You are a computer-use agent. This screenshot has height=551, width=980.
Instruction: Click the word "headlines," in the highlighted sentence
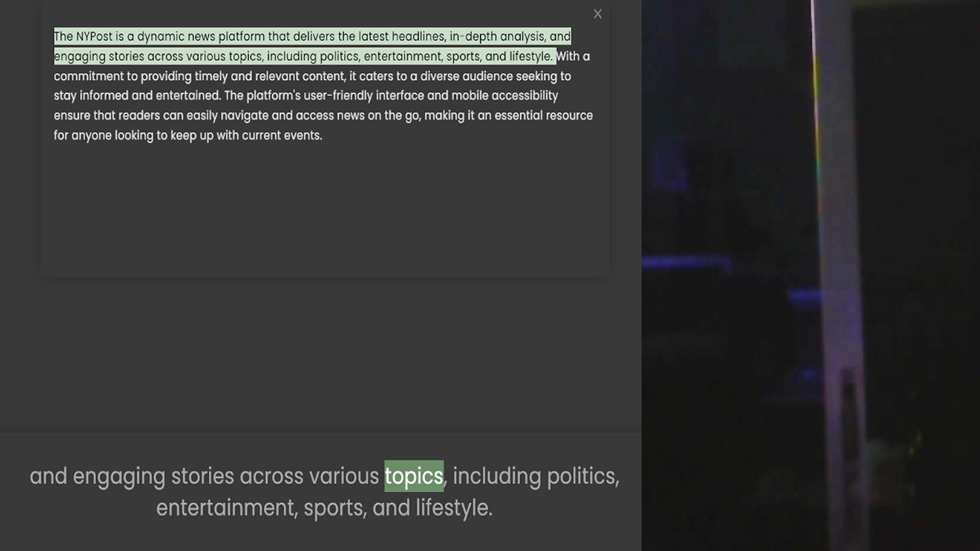[419, 37]
